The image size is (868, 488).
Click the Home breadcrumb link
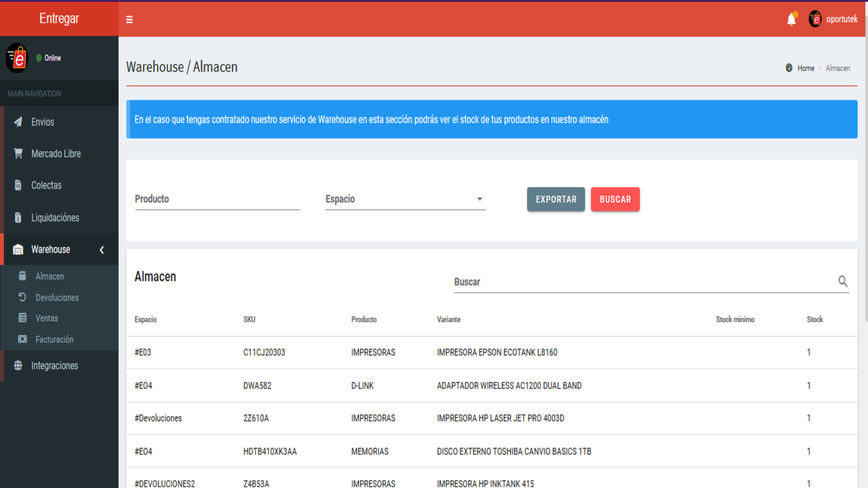pyautogui.click(x=806, y=68)
